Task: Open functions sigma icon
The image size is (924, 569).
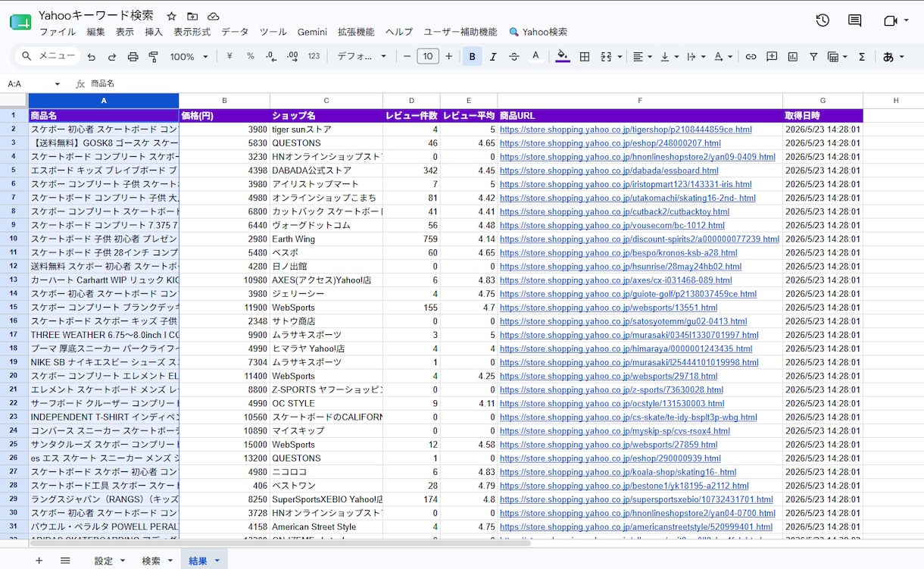Action: (862, 57)
